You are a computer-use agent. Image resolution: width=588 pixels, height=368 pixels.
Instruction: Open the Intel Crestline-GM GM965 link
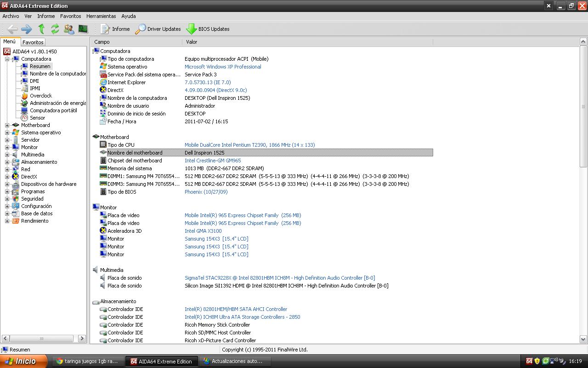coord(213,161)
